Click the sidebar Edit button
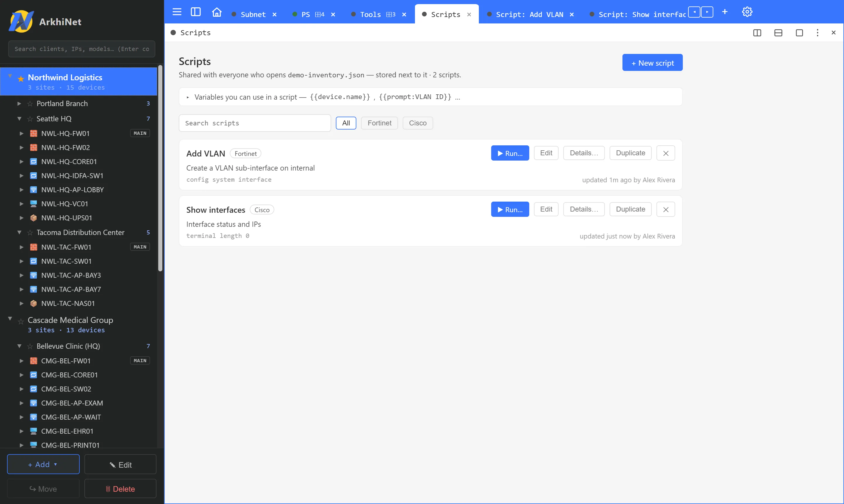 coord(120,464)
